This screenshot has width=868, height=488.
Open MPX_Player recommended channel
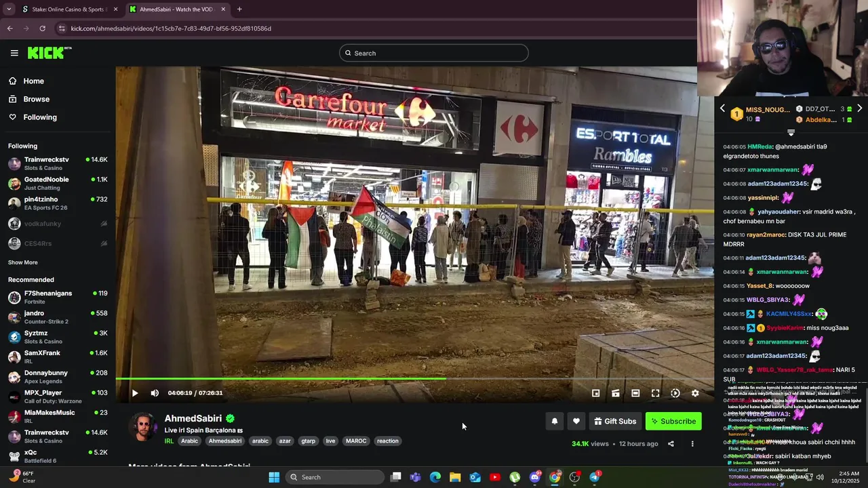58,396
